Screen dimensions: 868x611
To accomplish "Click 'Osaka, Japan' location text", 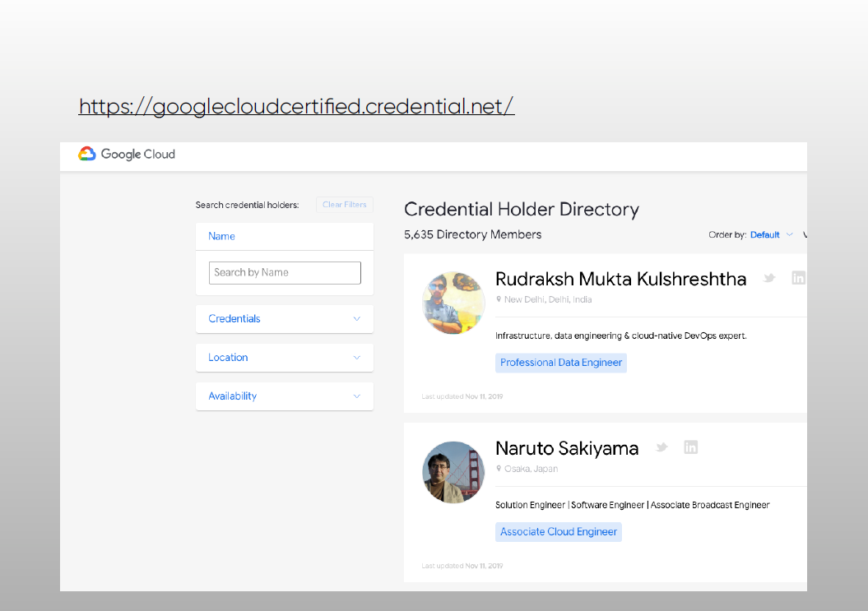I will click(531, 469).
